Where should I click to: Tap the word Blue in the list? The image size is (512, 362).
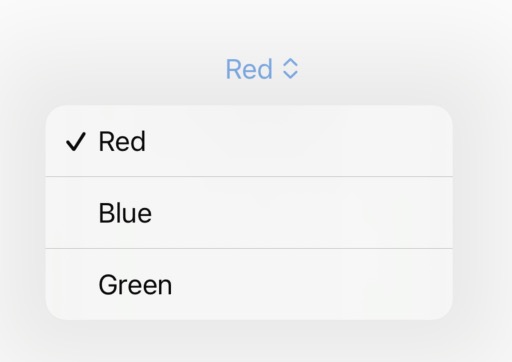point(125,213)
